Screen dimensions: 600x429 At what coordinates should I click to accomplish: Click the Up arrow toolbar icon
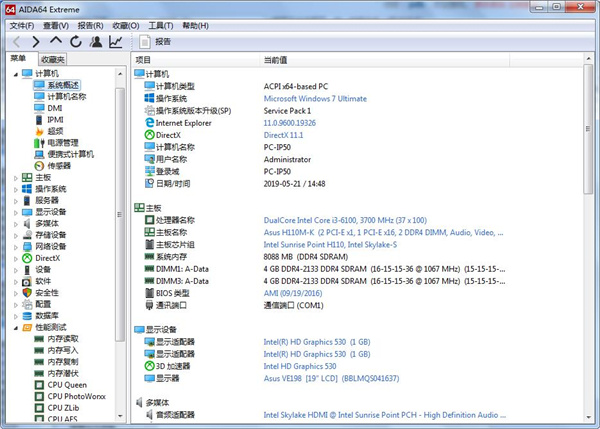56,42
